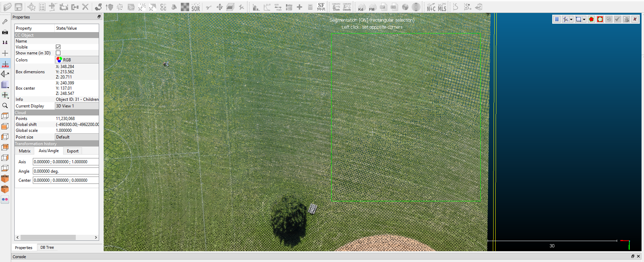This screenshot has height=262, width=644.
Task: Open the polyline selection mode dropdown arrow
Action: [x=571, y=19]
